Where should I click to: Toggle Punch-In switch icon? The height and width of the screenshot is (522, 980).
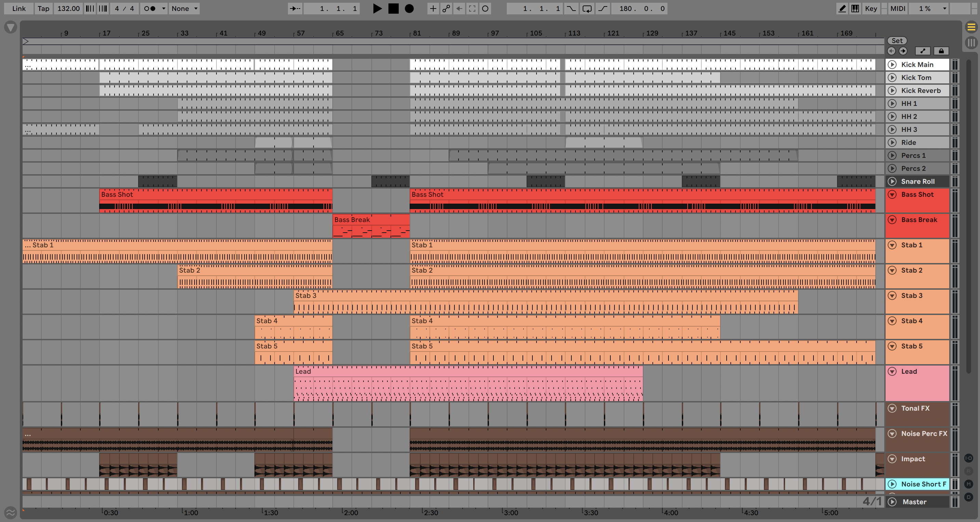571,8
